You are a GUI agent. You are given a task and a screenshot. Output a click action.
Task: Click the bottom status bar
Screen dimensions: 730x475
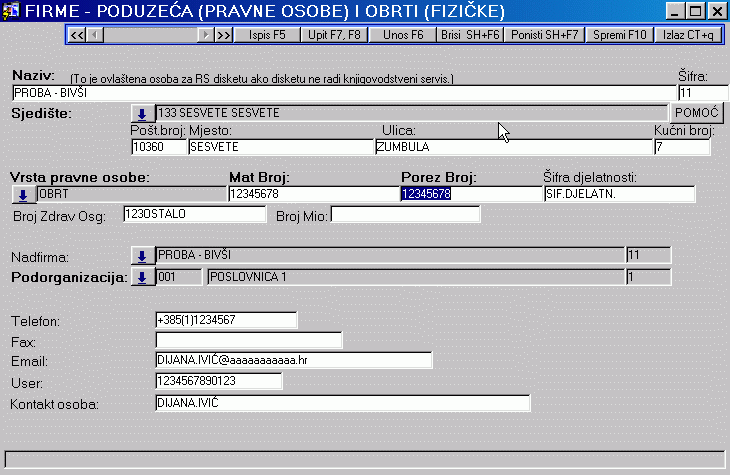click(x=365, y=459)
